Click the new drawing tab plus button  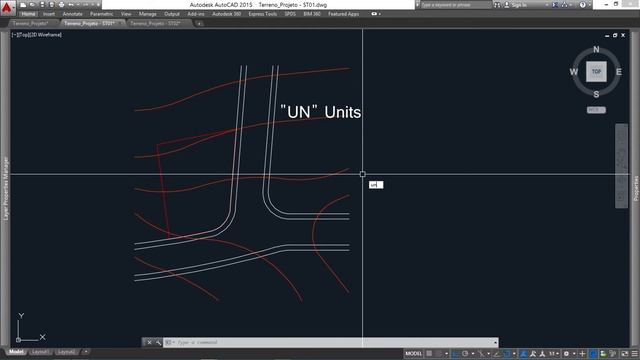pos(199,24)
